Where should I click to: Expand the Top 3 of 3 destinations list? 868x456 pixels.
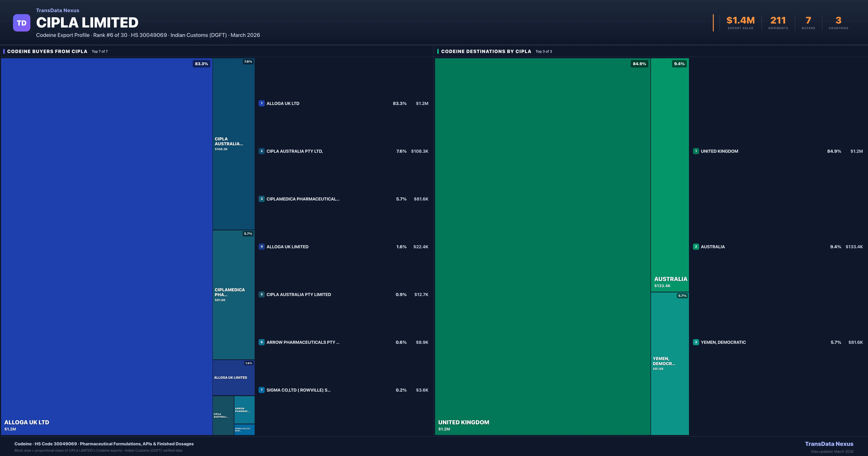544,51
